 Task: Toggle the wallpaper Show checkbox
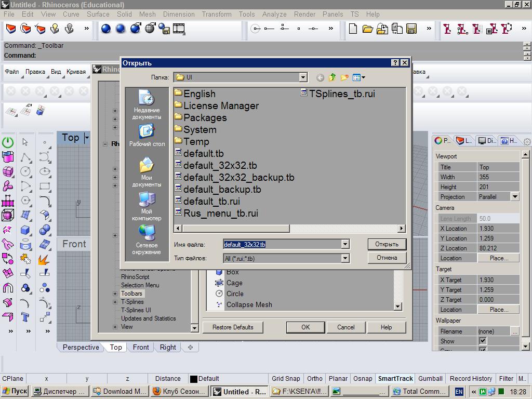pos(483,341)
